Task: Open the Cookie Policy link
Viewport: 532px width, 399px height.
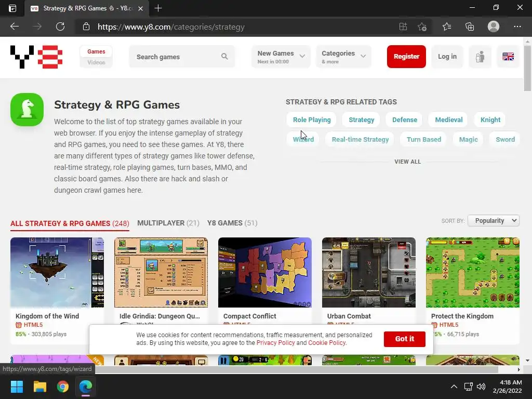Action: 327,343
